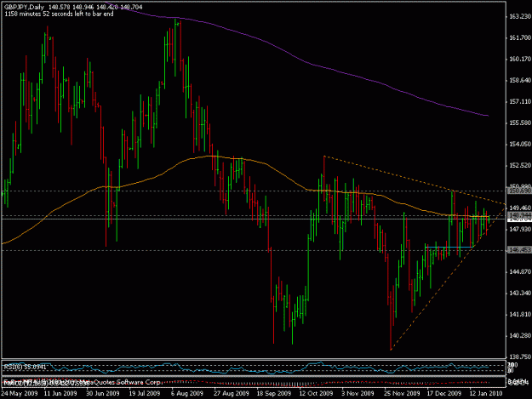The image size is (532, 399).
Task: Select the 138.750 price axis label
Action: click(520, 357)
